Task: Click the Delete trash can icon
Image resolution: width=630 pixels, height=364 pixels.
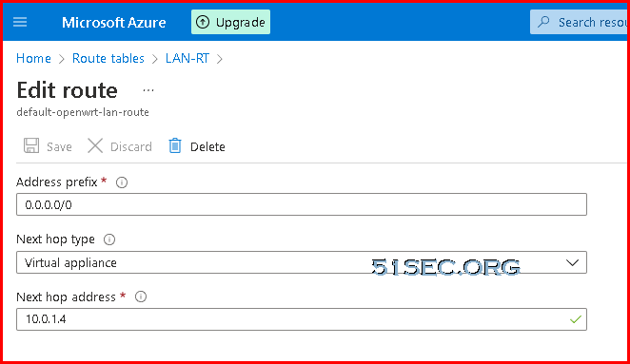Action: click(175, 145)
